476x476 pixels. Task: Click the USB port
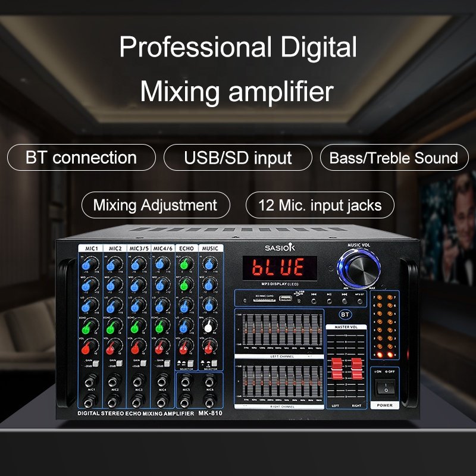click(x=286, y=298)
